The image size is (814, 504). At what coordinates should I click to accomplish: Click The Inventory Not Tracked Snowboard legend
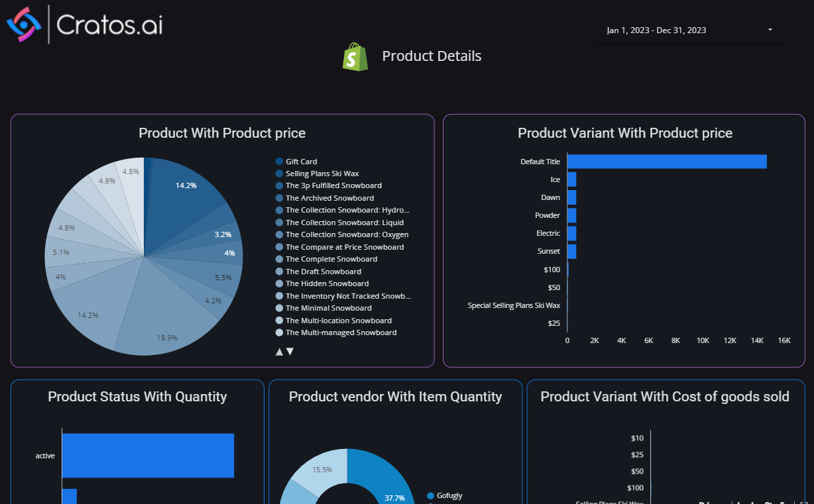(x=343, y=296)
